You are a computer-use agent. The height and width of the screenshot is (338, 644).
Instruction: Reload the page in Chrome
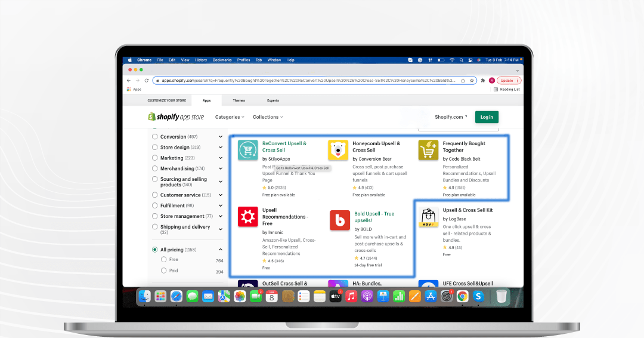(x=146, y=81)
